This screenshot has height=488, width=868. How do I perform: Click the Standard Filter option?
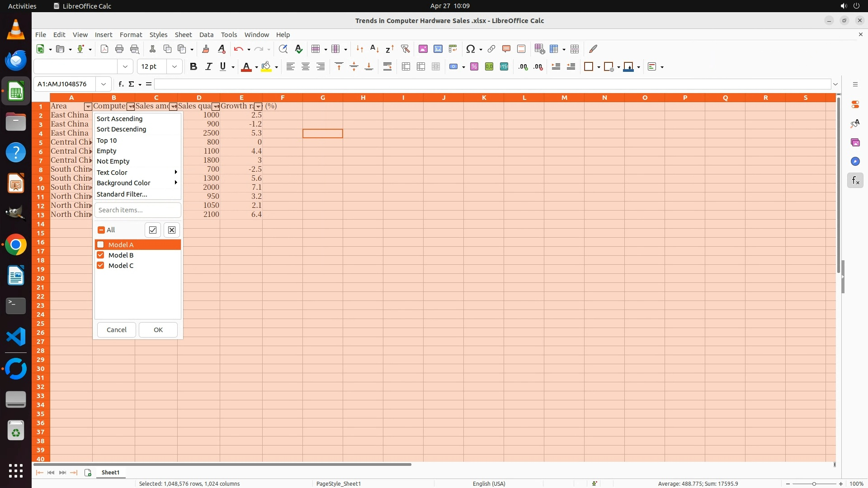pyautogui.click(x=122, y=194)
